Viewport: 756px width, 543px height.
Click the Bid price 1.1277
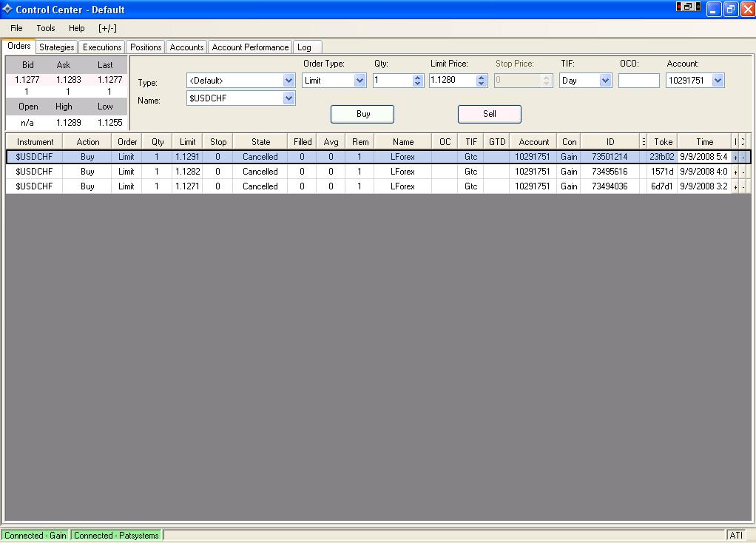pyautogui.click(x=27, y=80)
